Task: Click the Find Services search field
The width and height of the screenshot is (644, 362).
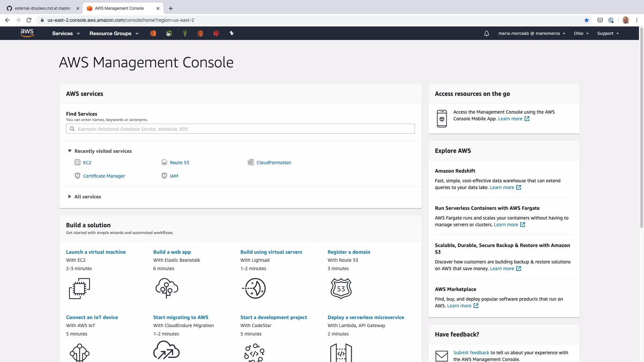Action: click(x=240, y=129)
